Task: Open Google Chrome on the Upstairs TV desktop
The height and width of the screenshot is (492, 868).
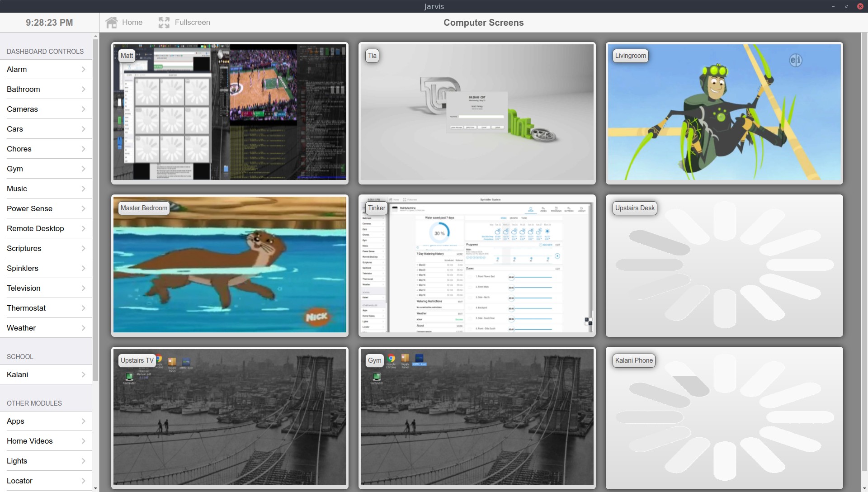Action: click(159, 359)
